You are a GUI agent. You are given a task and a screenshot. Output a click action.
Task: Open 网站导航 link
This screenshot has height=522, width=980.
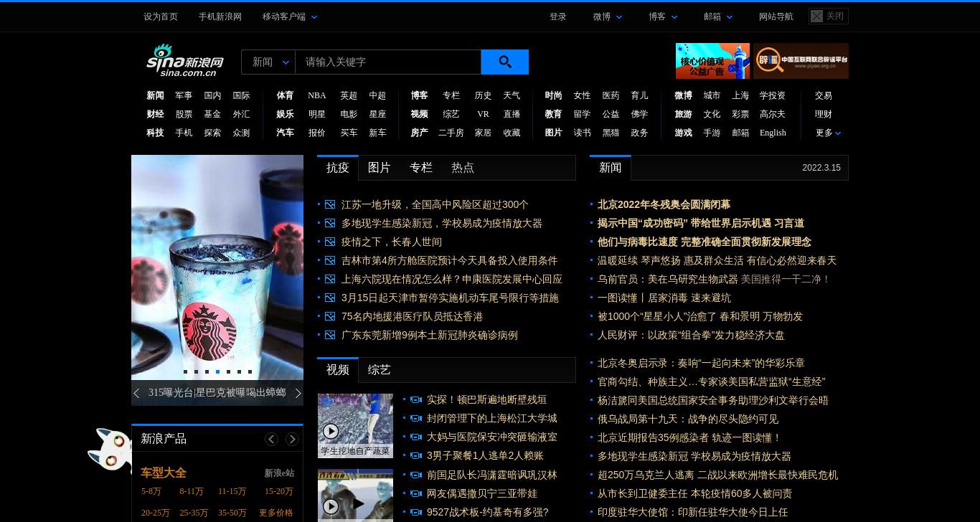coord(776,16)
